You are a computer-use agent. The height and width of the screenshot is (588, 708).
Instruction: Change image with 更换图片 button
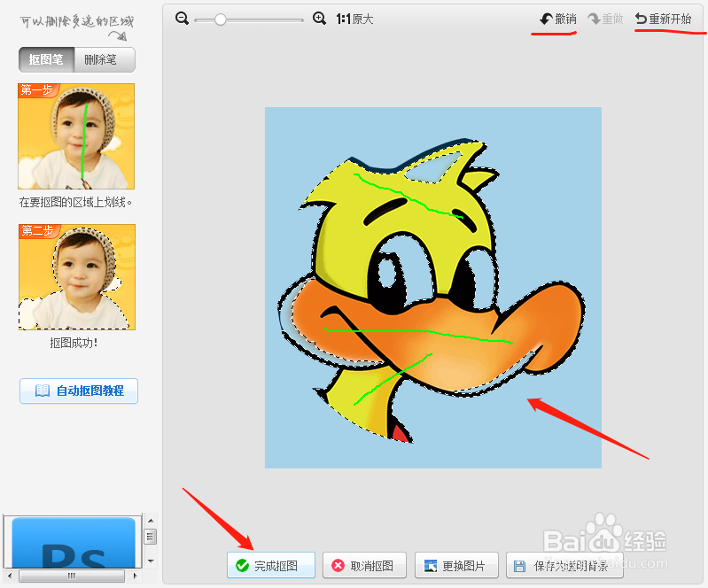click(x=456, y=565)
